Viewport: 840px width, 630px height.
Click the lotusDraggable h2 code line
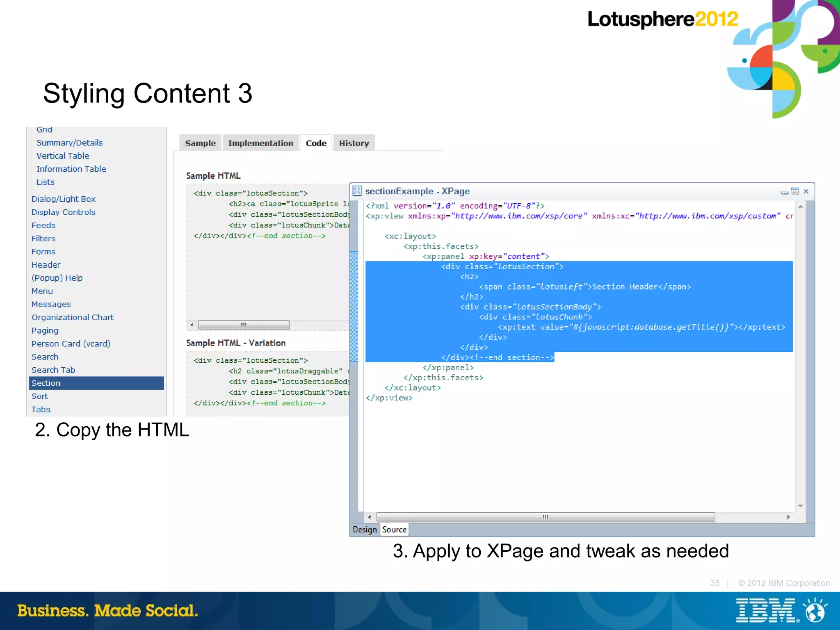pyautogui.click(x=289, y=371)
